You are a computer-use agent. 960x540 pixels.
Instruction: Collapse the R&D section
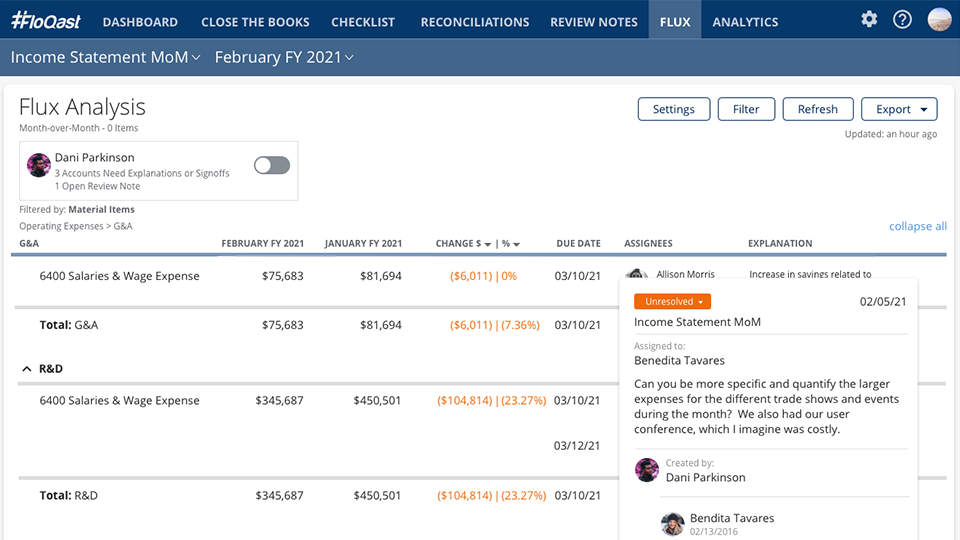(26, 369)
